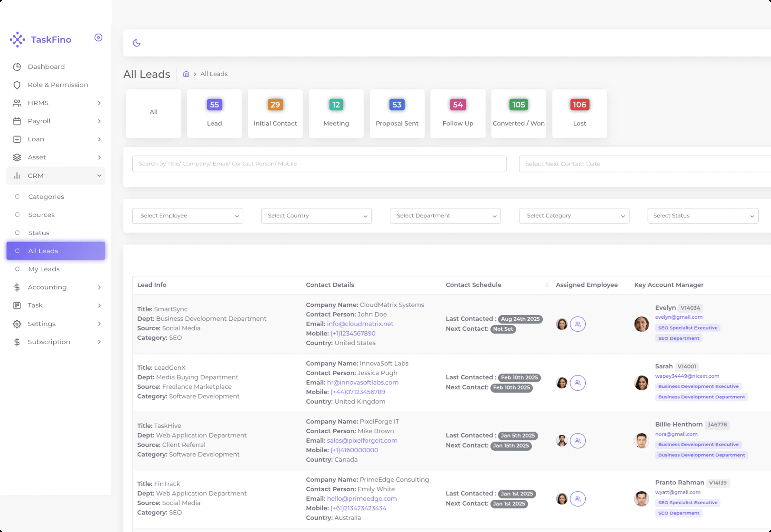Open Dashboard from sidebar
This screenshot has height=532, width=771.
(46, 67)
